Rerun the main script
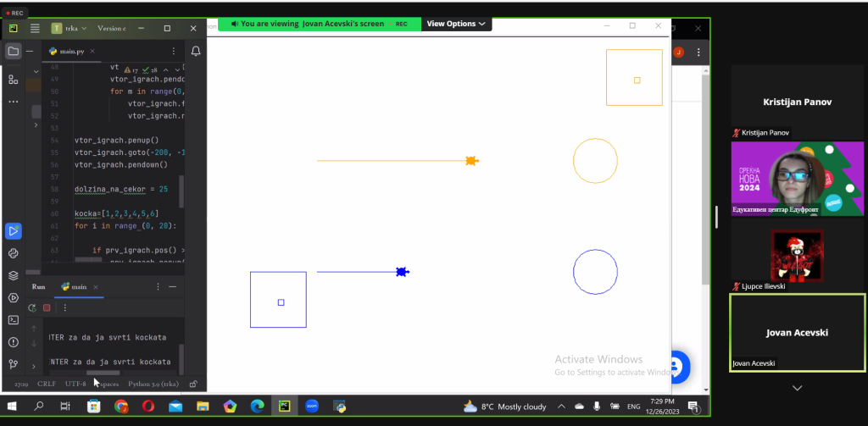This screenshot has height=426, width=868. (x=32, y=307)
